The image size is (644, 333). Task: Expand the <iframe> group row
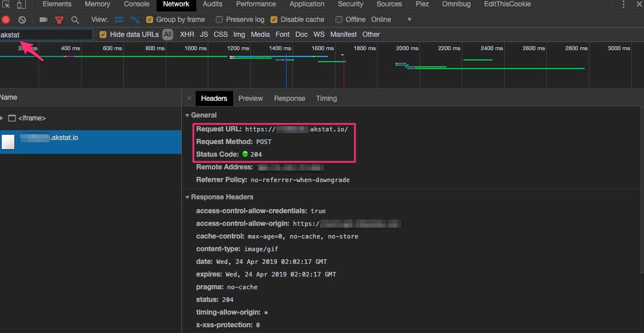[2, 118]
